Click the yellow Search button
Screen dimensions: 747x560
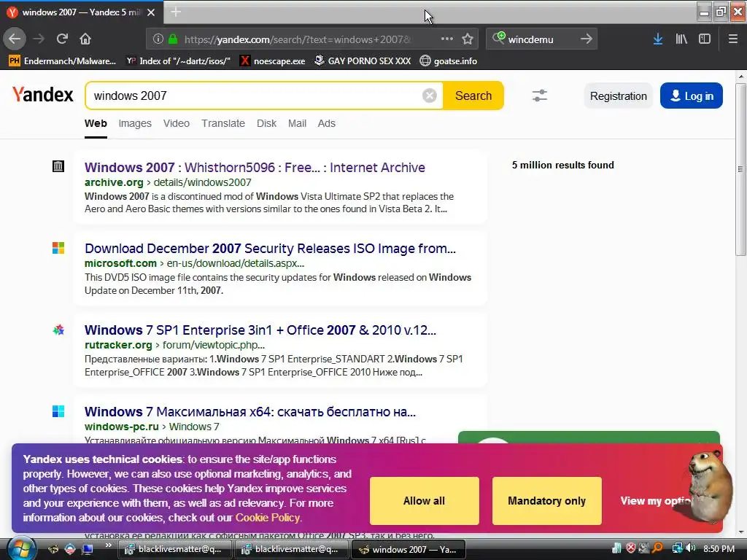tap(473, 96)
